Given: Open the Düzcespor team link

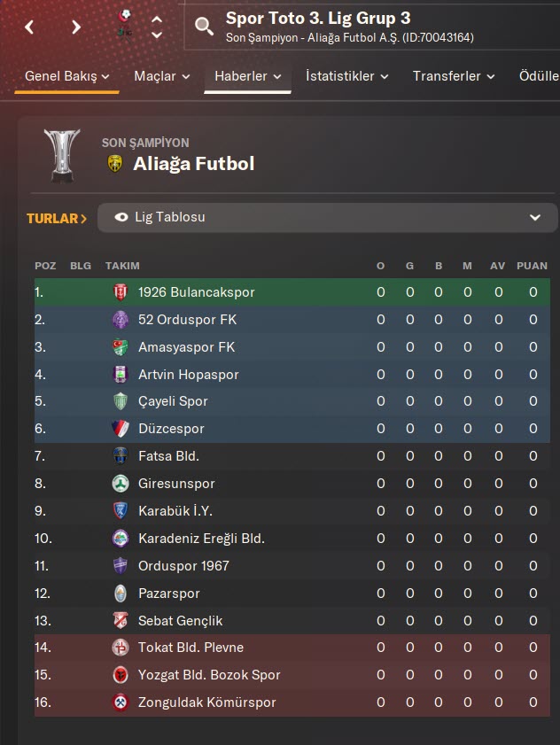Looking at the screenshot, I should (171, 429).
